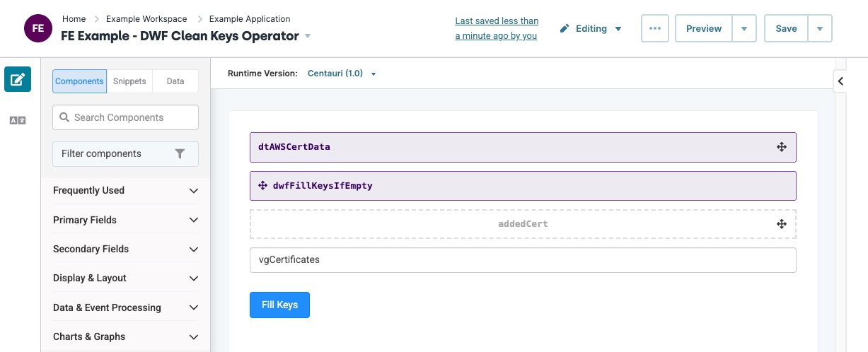Switch to Components tab
Screen dimensions: 868x352
click(79, 81)
